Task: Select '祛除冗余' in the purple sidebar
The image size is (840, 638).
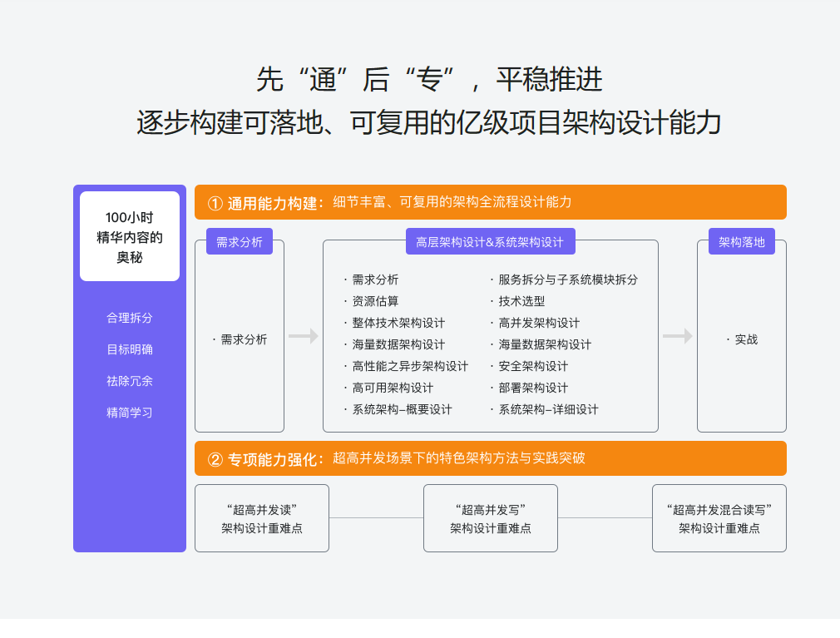Action: (x=130, y=382)
